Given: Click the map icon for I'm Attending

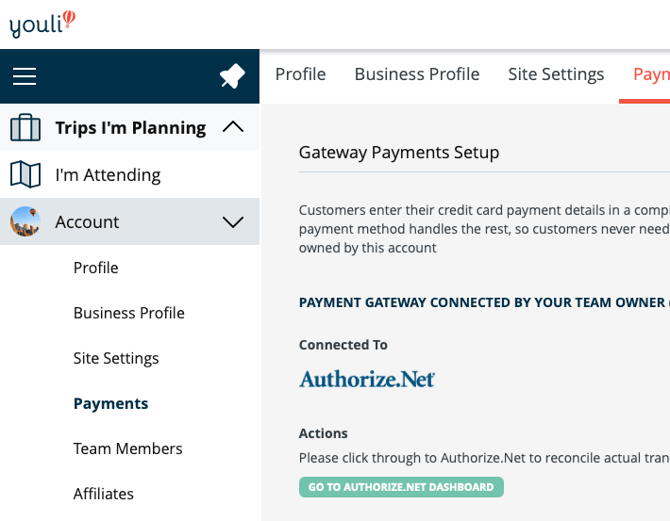Looking at the screenshot, I should click(25, 175).
